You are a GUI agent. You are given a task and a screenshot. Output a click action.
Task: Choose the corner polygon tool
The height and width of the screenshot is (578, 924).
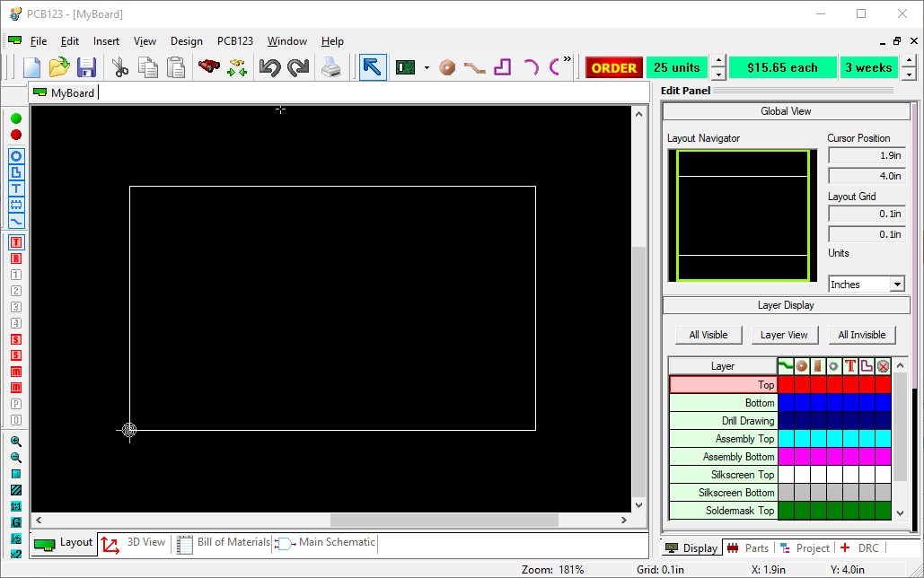[500, 66]
